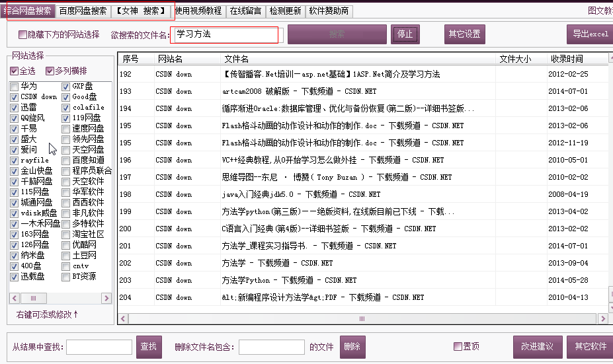Check the 置顶 always-on-top checkbox
Viewport: 613px width, 364px height.
[x=458, y=346]
